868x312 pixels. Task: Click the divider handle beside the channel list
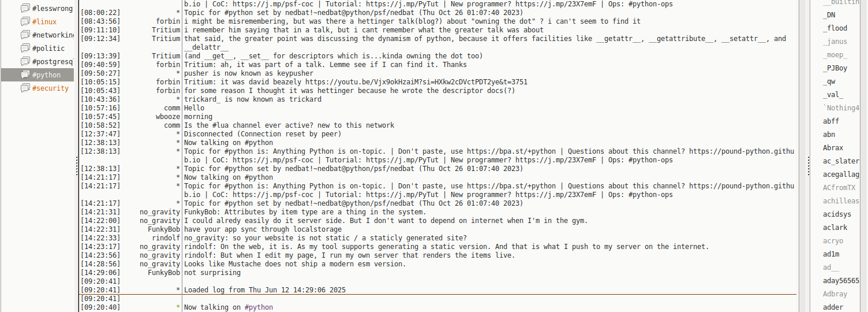coord(77,168)
